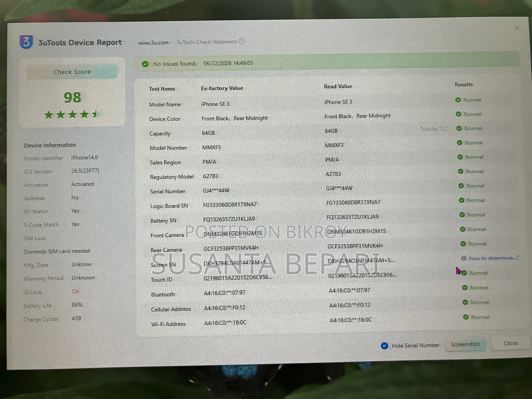Screen dimensions: 532x399
Task: Click the iOS Version value "26.5(23F77)"
Action: [x=85, y=171]
